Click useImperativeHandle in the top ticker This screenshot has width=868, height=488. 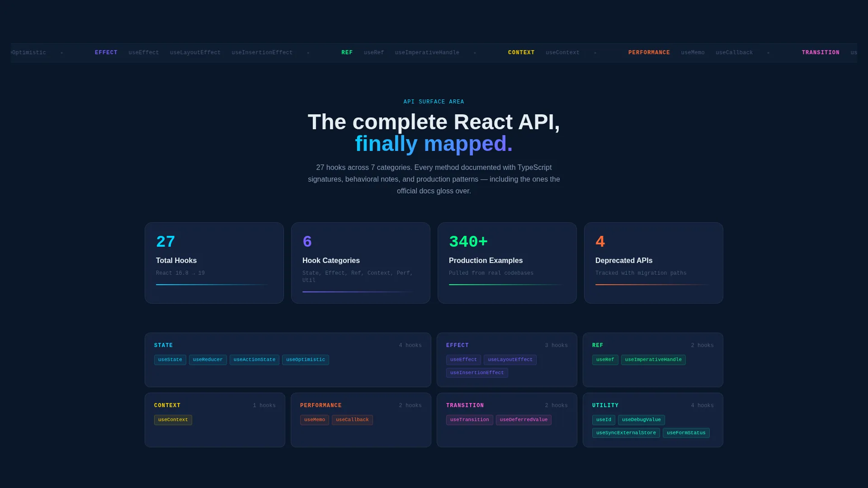427,52
